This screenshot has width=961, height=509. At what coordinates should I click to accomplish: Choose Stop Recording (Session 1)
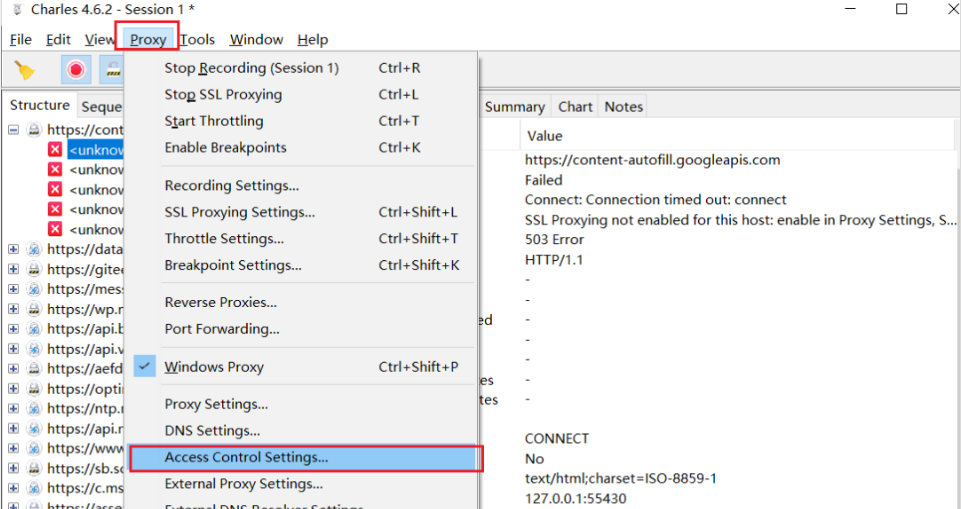[x=300, y=68]
